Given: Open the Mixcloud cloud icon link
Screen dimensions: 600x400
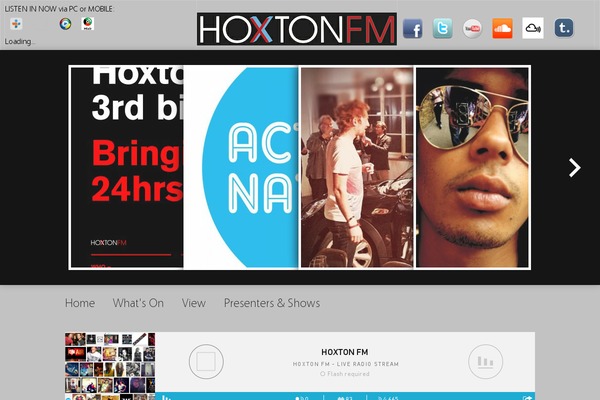Looking at the screenshot, I should pos(533,28).
